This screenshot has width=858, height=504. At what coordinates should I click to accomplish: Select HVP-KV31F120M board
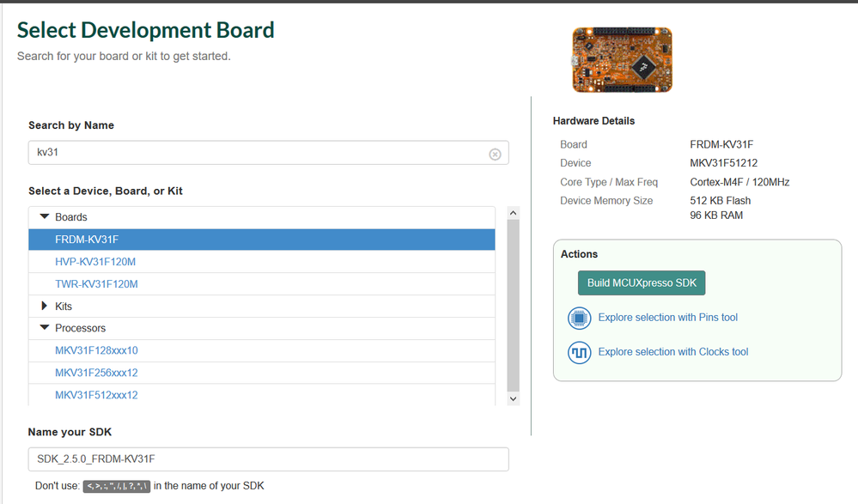pyautogui.click(x=96, y=262)
